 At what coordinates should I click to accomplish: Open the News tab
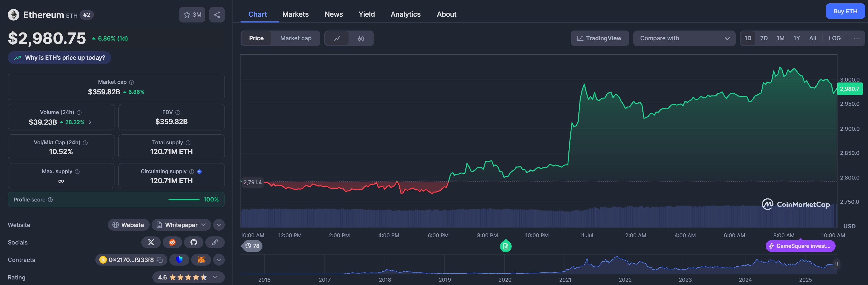click(334, 14)
